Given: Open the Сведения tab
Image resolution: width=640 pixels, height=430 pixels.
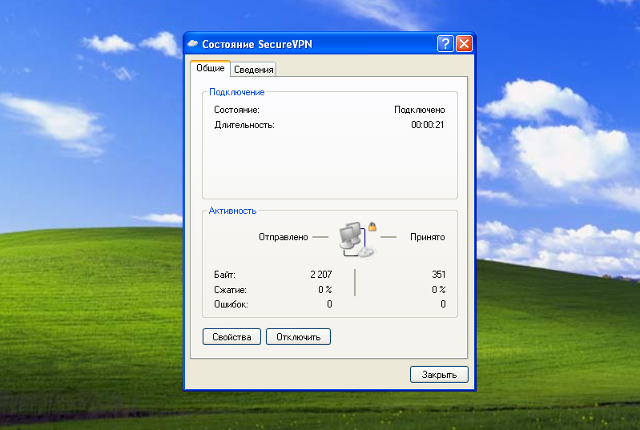Looking at the screenshot, I should click(253, 70).
